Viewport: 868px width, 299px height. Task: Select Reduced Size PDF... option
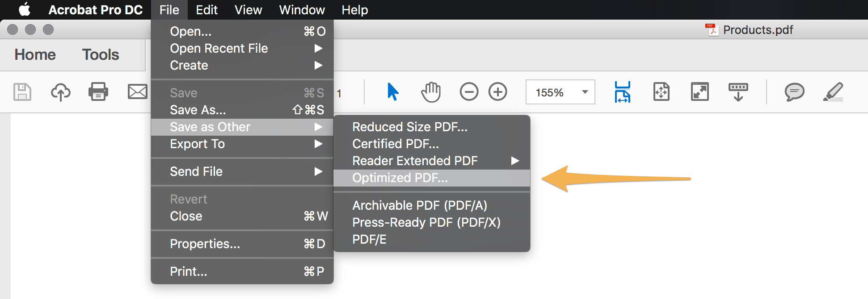(x=432, y=127)
